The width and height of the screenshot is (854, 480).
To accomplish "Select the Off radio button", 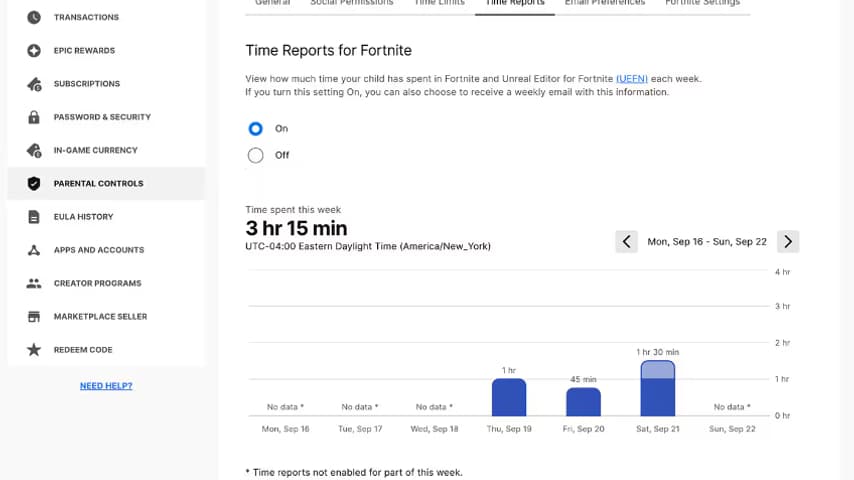I will [x=255, y=155].
